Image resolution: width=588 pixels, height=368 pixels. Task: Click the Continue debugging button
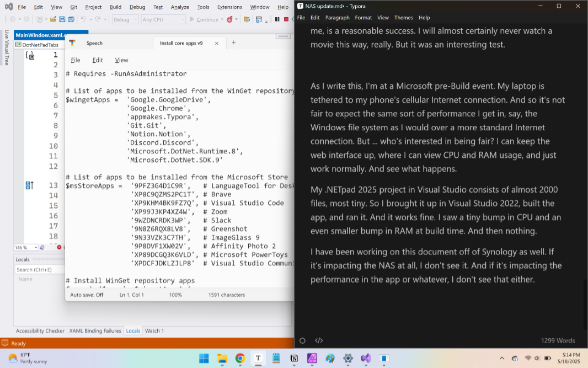click(x=204, y=19)
